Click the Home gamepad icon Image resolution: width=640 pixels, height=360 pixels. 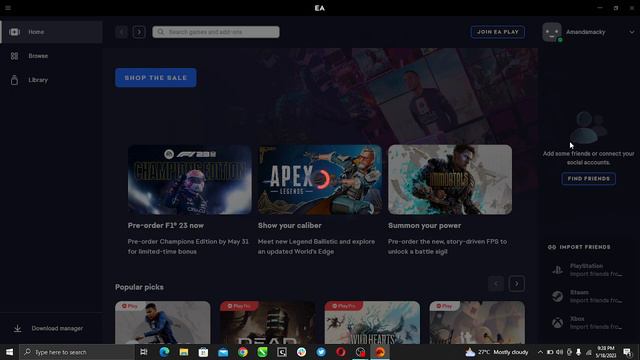[x=14, y=32]
